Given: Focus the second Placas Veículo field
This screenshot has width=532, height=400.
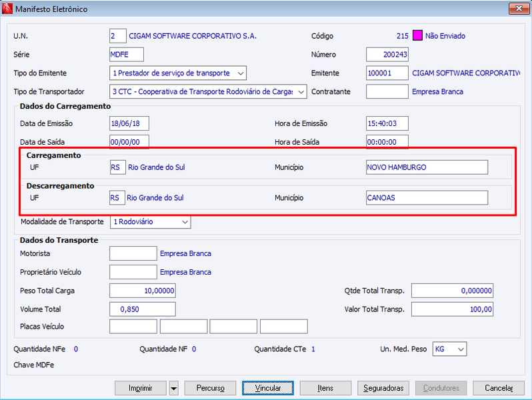Looking at the screenshot, I should [183, 327].
